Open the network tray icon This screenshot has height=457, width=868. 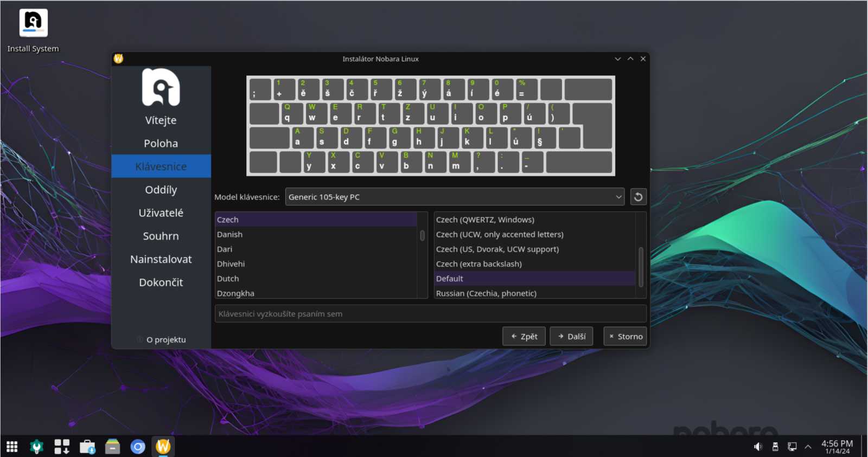(x=792, y=447)
